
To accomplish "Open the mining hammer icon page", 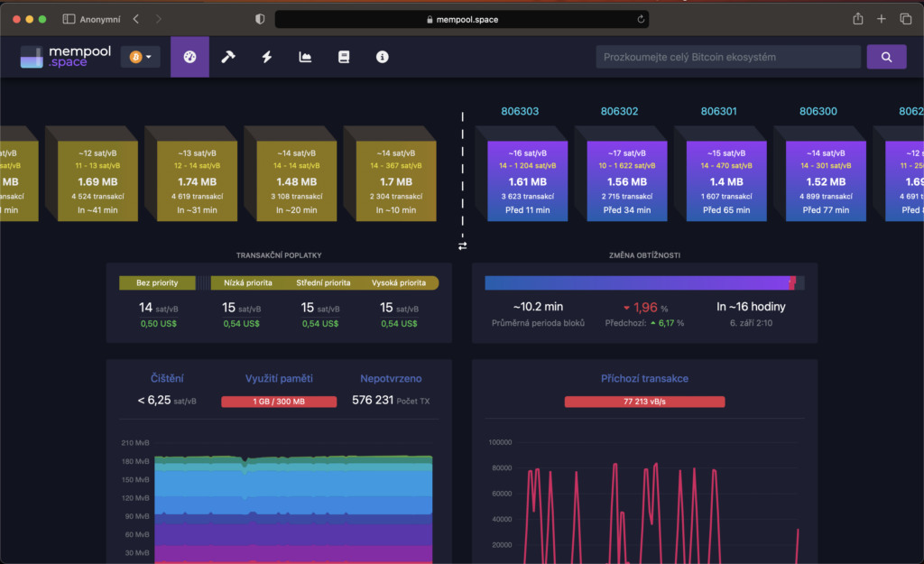I will click(x=228, y=57).
